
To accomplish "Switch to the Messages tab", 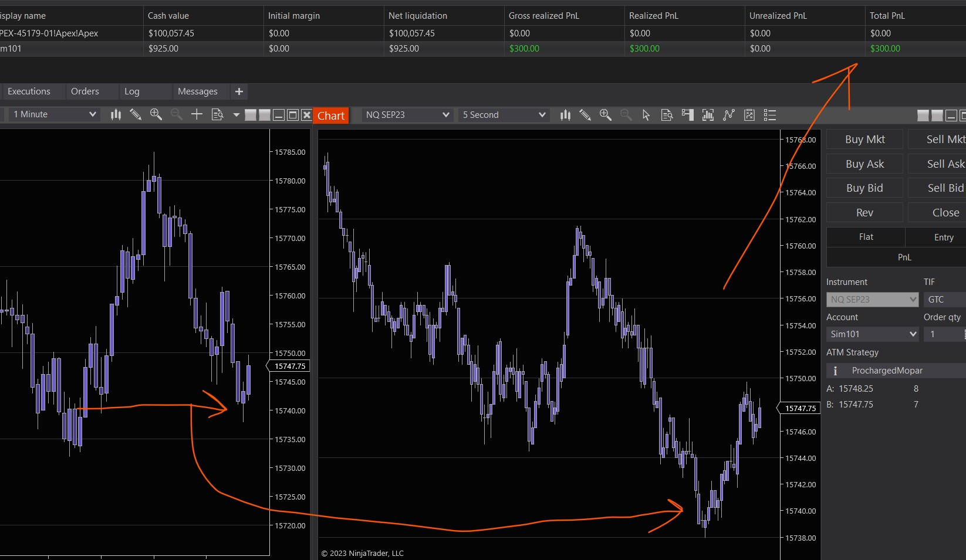I will [x=197, y=91].
